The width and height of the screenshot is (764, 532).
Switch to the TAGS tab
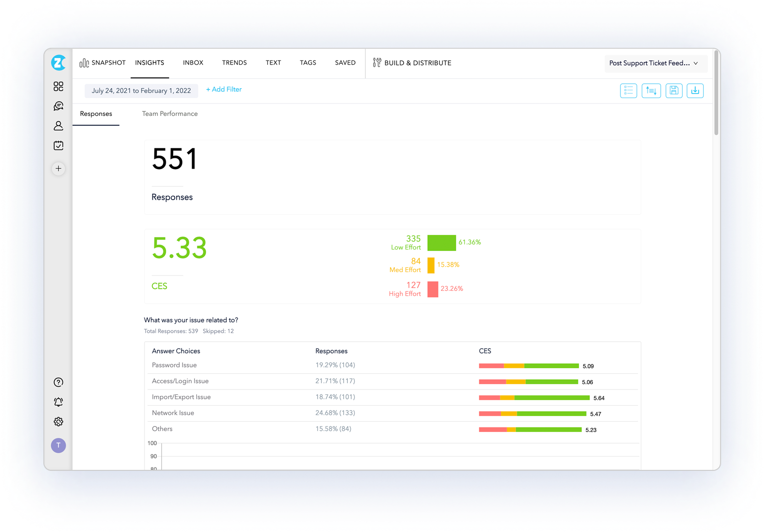308,63
